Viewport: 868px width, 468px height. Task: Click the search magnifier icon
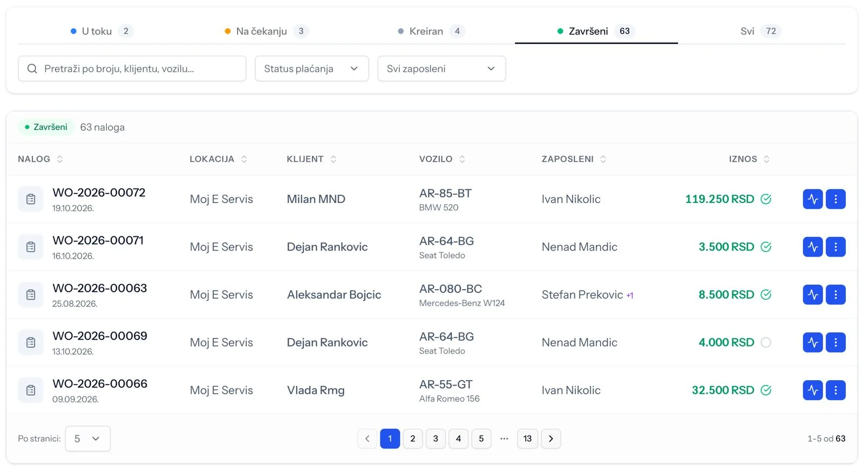[32, 69]
